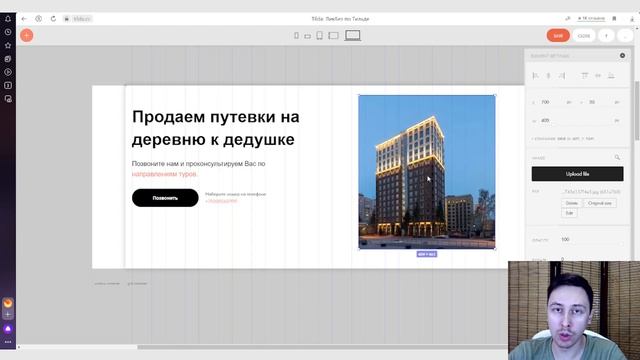Align the element to horizontal center
The image size is (640, 360).
click(x=549, y=76)
